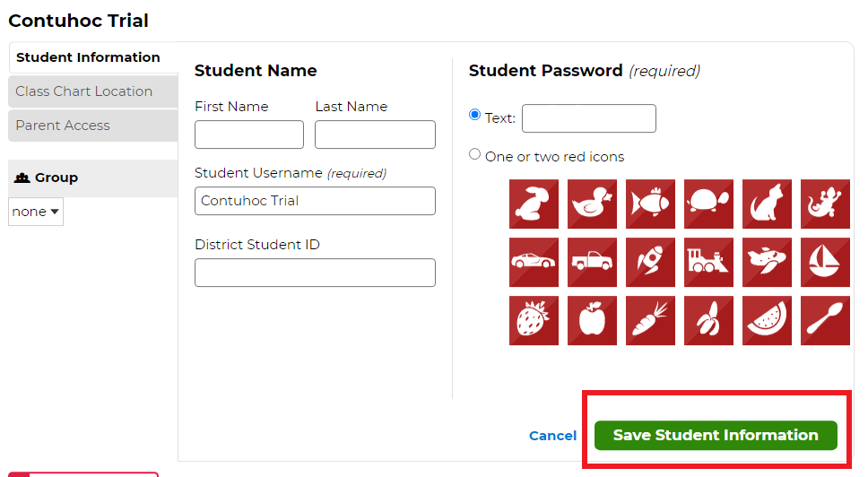Click the Cancel link

(x=552, y=436)
